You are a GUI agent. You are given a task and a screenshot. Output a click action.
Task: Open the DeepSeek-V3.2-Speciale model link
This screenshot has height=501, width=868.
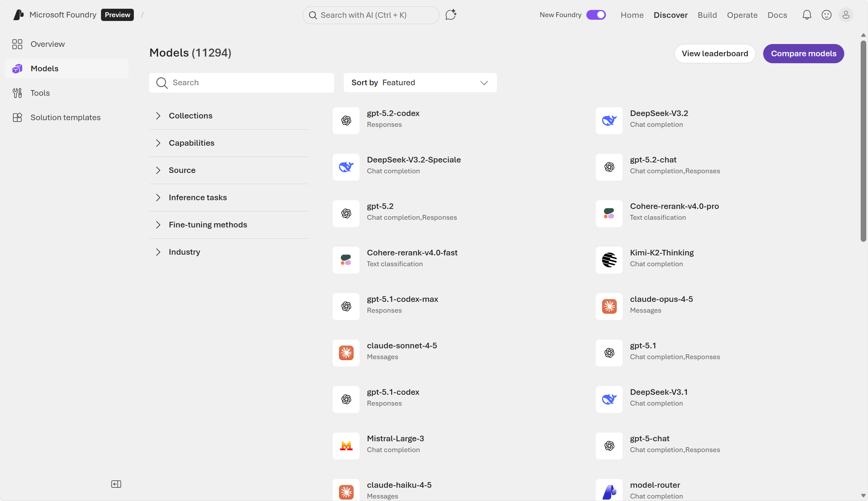coord(414,160)
